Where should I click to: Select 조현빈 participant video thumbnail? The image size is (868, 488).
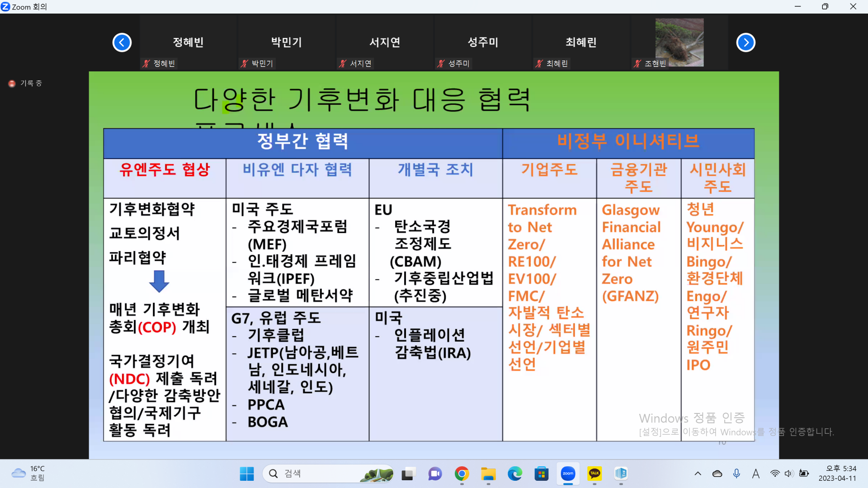coord(679,42)
